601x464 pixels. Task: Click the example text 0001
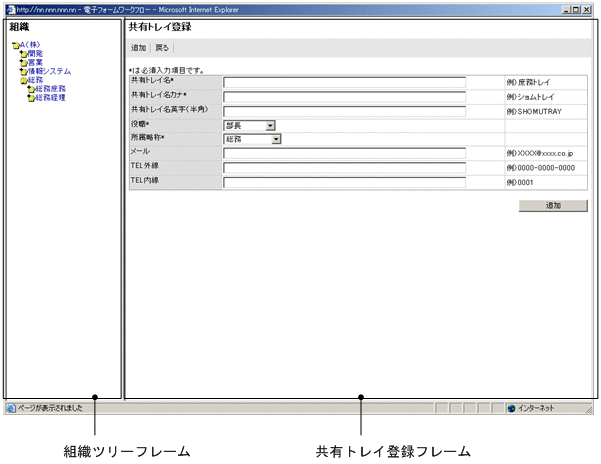(x=525, y=182)
